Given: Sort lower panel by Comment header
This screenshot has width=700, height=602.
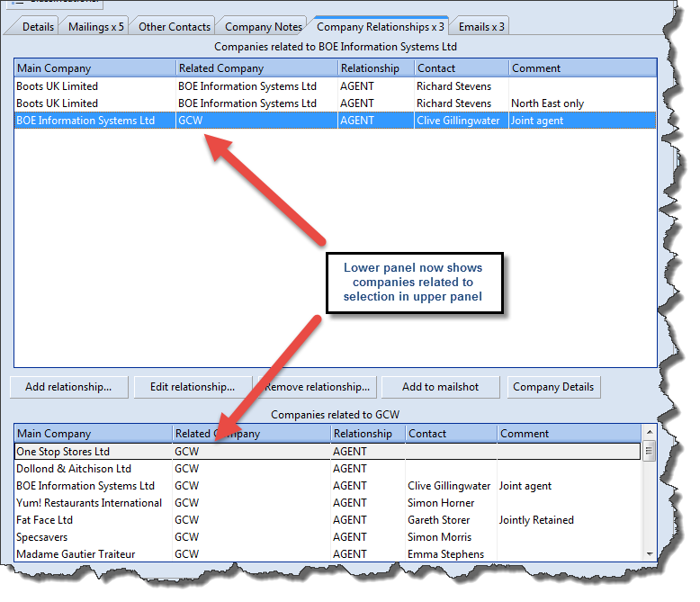Looking at the screenshot, I should pyautogui.click(x=570, y=434).
